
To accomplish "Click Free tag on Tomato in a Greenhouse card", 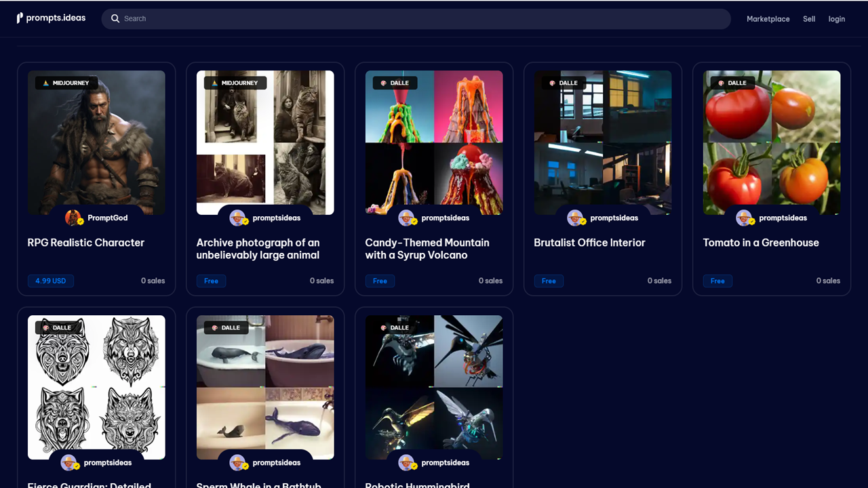I will pyautogui.click(x=718, y=281).
